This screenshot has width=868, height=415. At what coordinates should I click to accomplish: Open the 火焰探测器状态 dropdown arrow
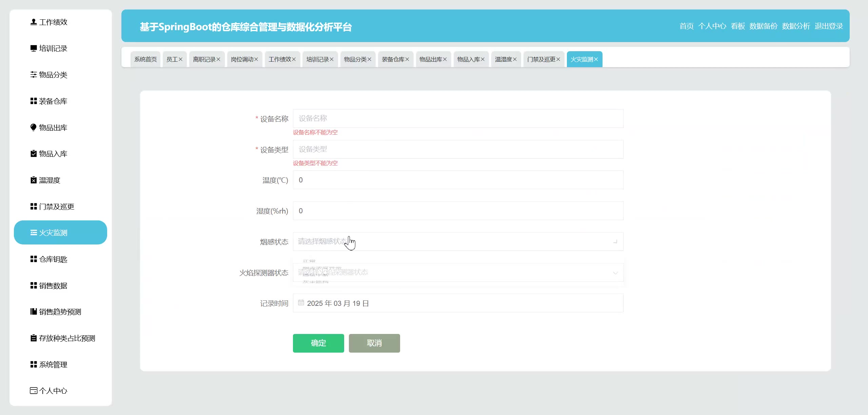[x=615, y=273]
